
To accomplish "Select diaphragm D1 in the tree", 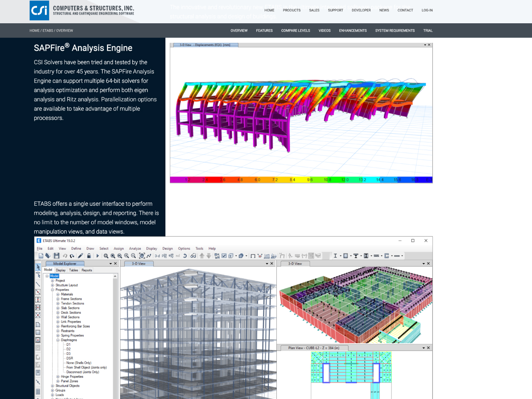I will coord(69,345).
